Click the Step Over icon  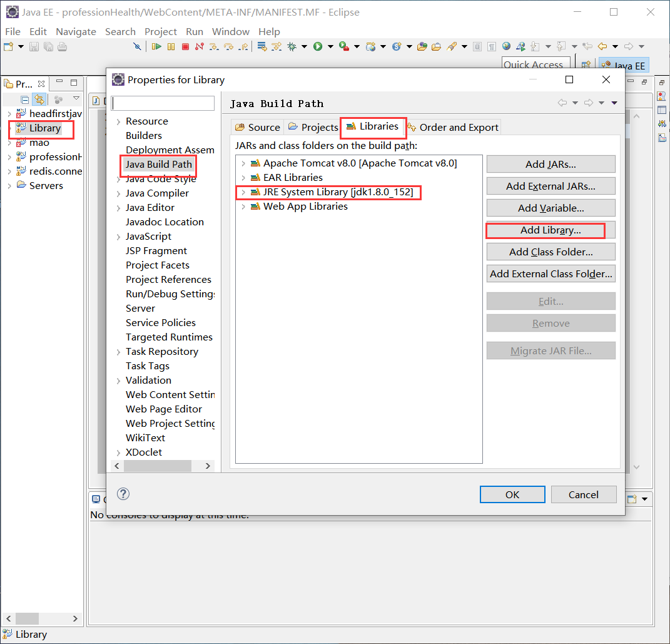click(x=228, y=46)
